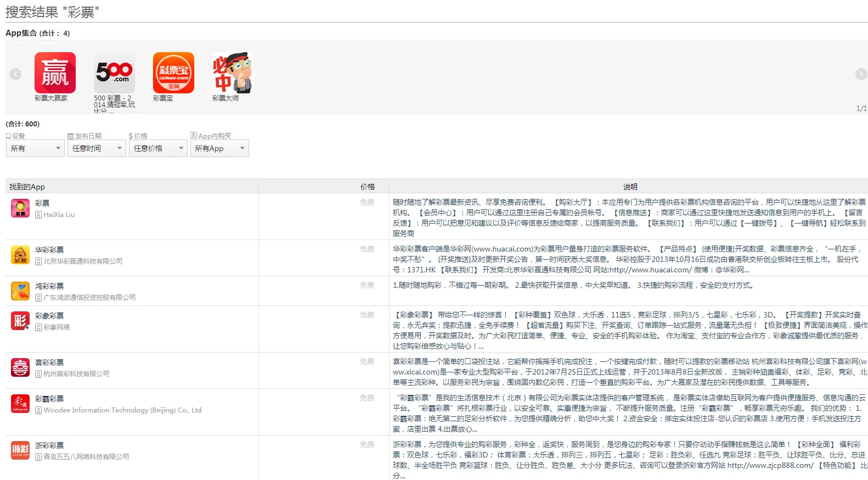Click the 鸿彩彩票 description text
Viewport: 868px width, 480px height.
pos(574,286)
